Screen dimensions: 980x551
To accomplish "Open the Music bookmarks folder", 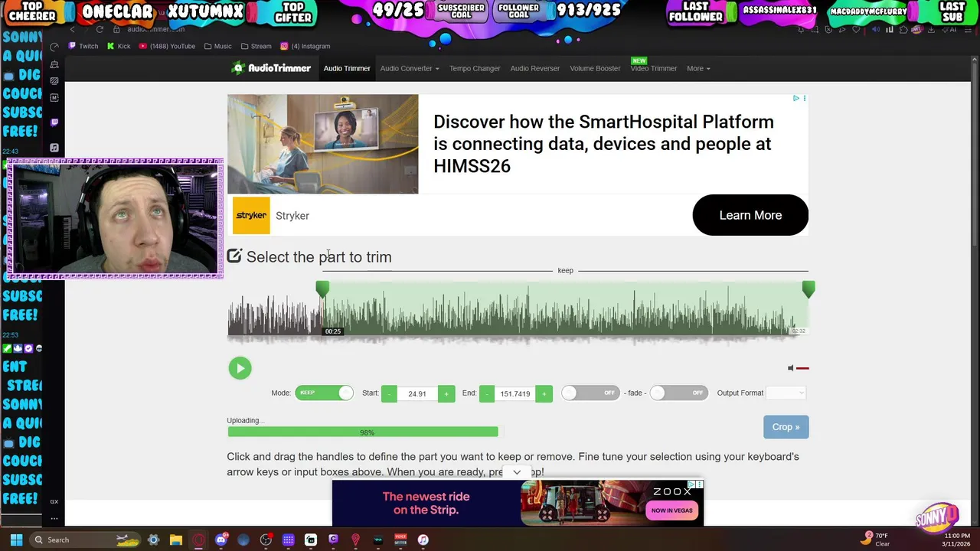I will click(218, 46).
